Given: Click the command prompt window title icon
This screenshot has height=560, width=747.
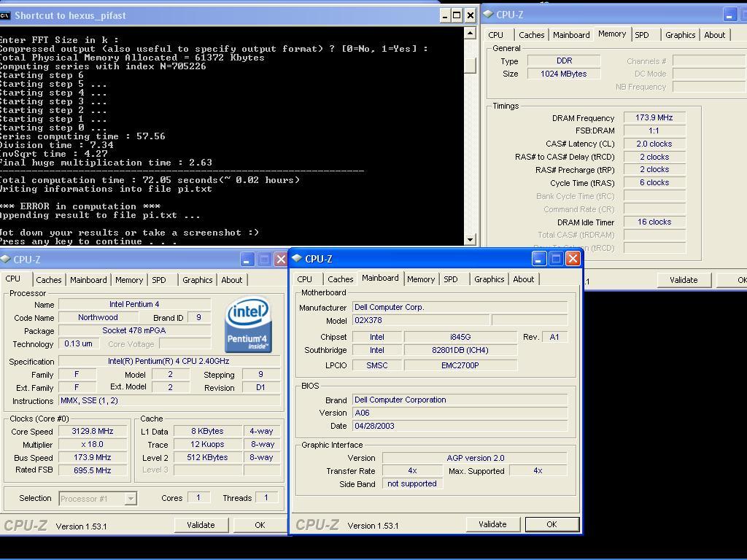Looking at the screenshot, I should (x=5, y=15).
